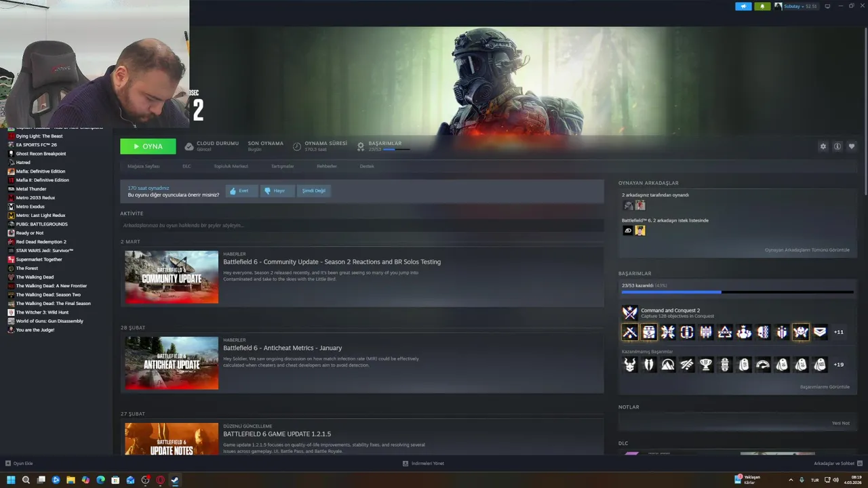The image size is (868, 488).
Task: Click the first friend avatar who played
Action: tap(628, 205)
